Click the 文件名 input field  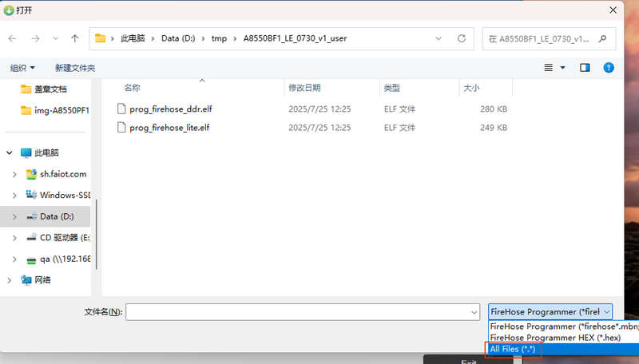pos(298,312)
